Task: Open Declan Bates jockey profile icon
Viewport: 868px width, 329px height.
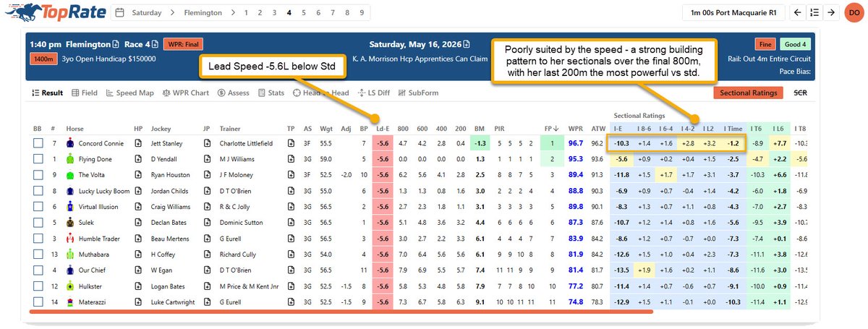Action: point(207,222)
